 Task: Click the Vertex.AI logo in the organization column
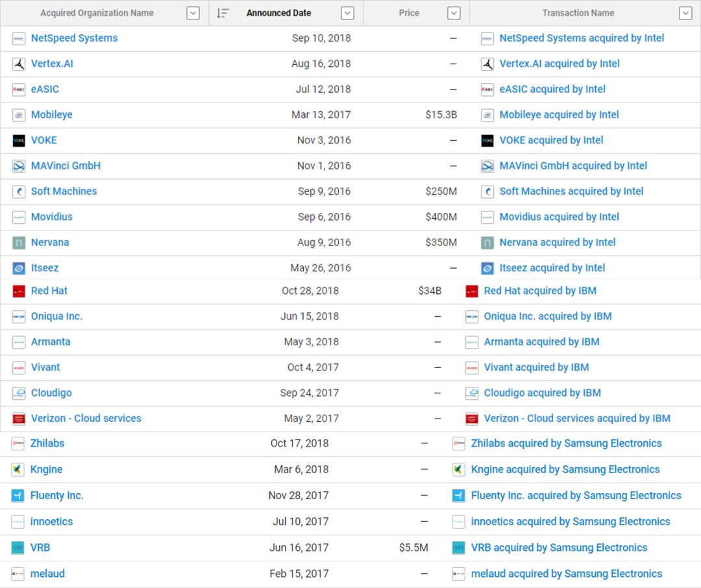[x=19, y=64]
